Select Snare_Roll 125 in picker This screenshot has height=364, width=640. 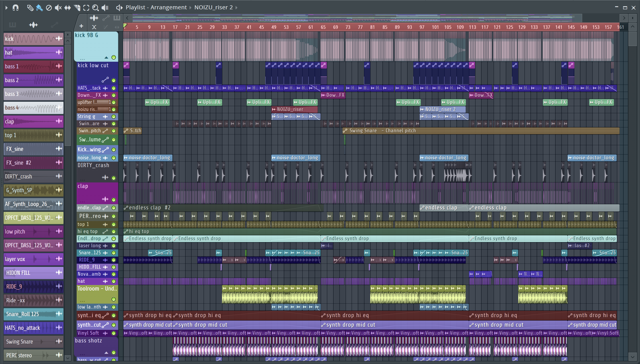[x=34, y=314]
